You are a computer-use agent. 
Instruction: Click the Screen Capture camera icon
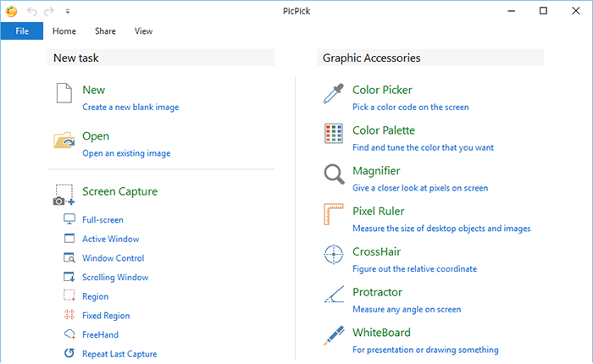pyautogui.click(x=64, y=195)
